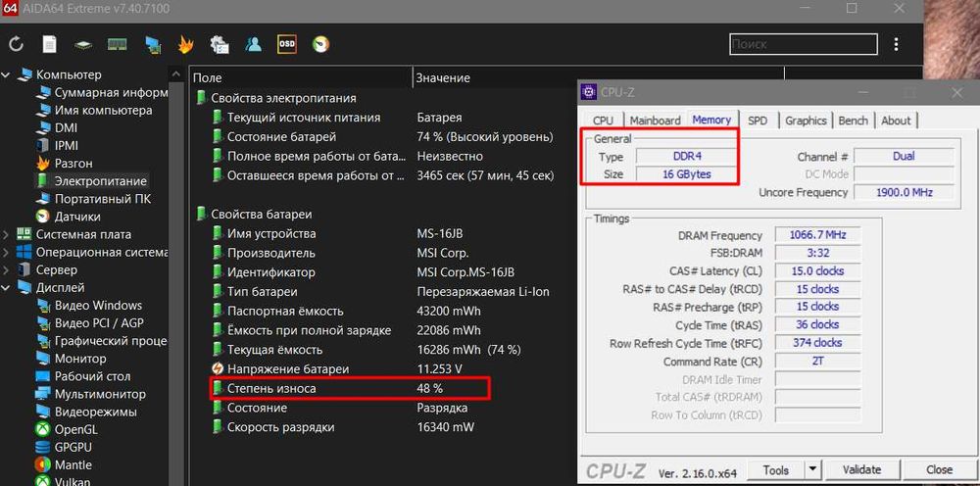
Task: Open the monitor diagnostics toolbar icon
Action: point(152,44)
